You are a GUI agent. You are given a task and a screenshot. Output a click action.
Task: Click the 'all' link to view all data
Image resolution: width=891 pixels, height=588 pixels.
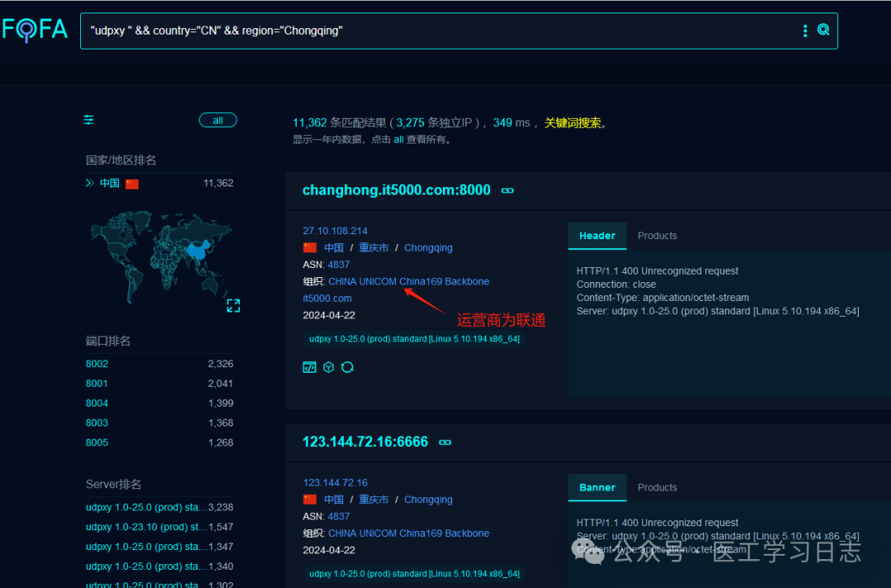398,139
